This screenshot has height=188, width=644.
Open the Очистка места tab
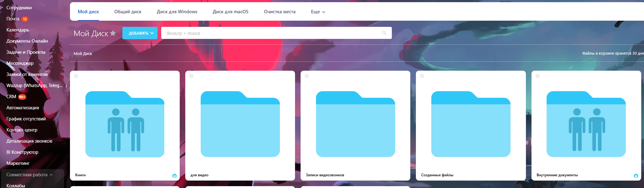pyautogui.click(x=280, y=12)
